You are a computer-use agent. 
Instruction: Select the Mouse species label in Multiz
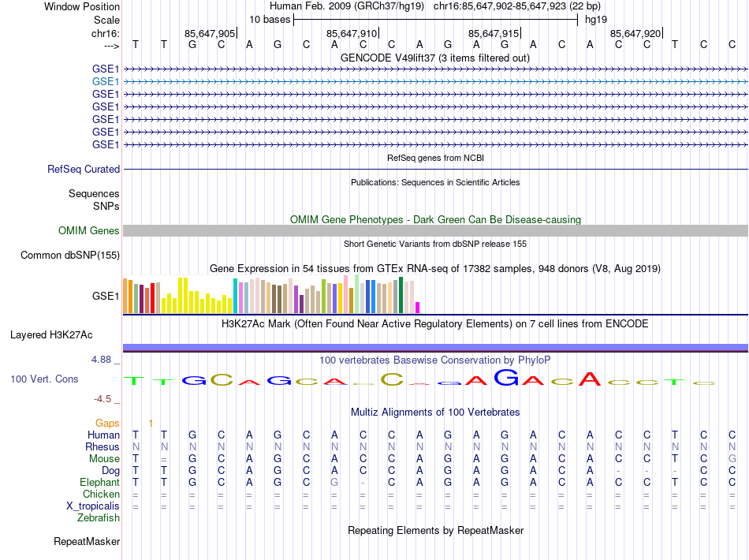[x=105, y=458]
